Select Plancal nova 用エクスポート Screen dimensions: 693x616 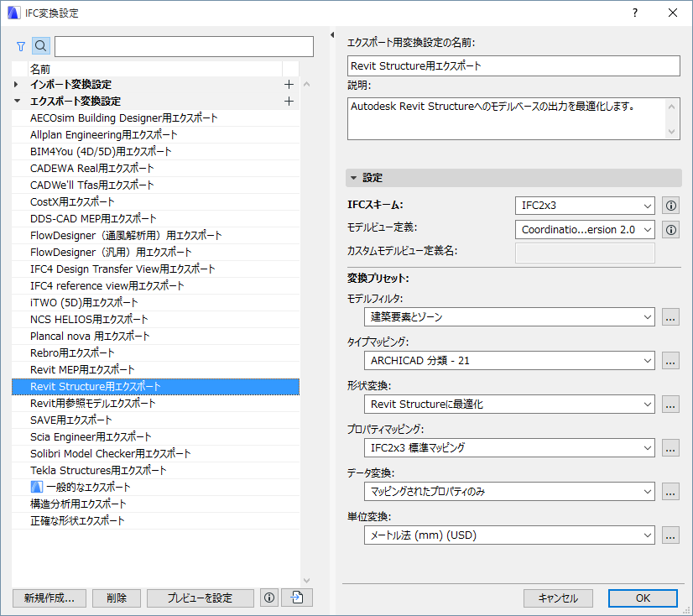[155, 337]
